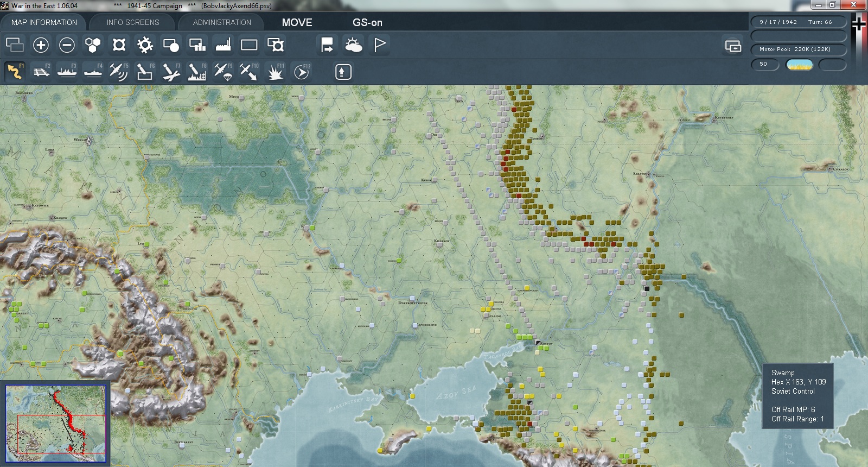Select the F3 Naval transport mode
868x467 pixels.
click(67, 72)
